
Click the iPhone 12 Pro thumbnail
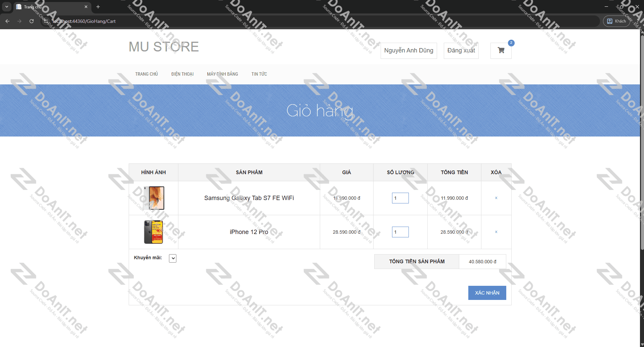pyautogui.click(x=154, y=232)
